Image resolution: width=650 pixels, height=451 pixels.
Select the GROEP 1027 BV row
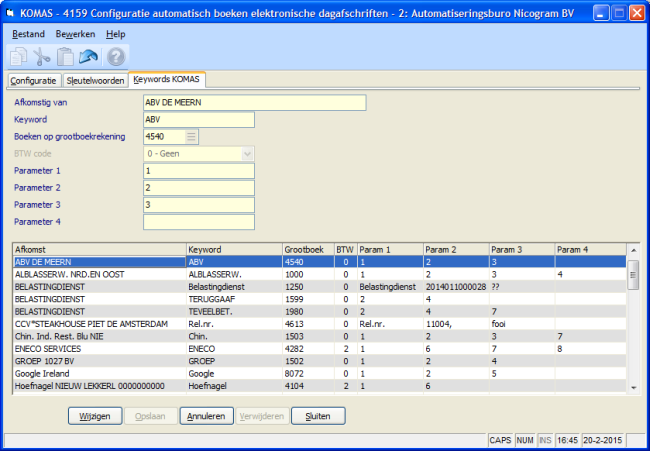pyautogui.click(x=319, y=361)
